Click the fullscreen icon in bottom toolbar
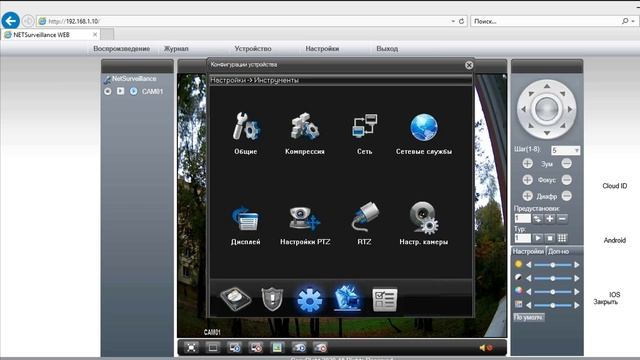Viewport: 640px width, 360px height. [191, 348]
